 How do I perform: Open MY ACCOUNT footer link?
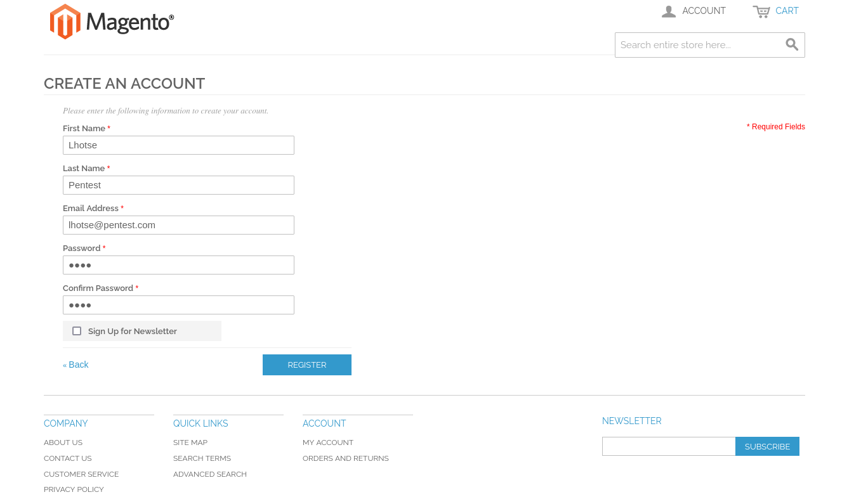328,443
